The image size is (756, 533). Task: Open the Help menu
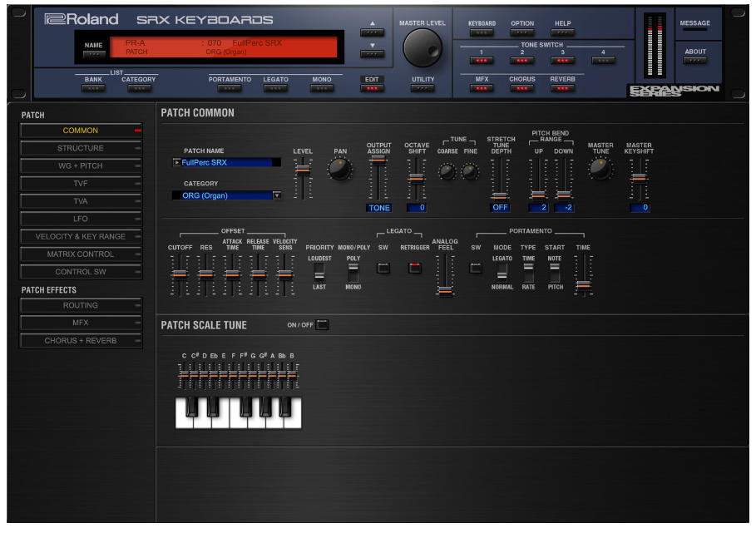(x=563, y=32)
